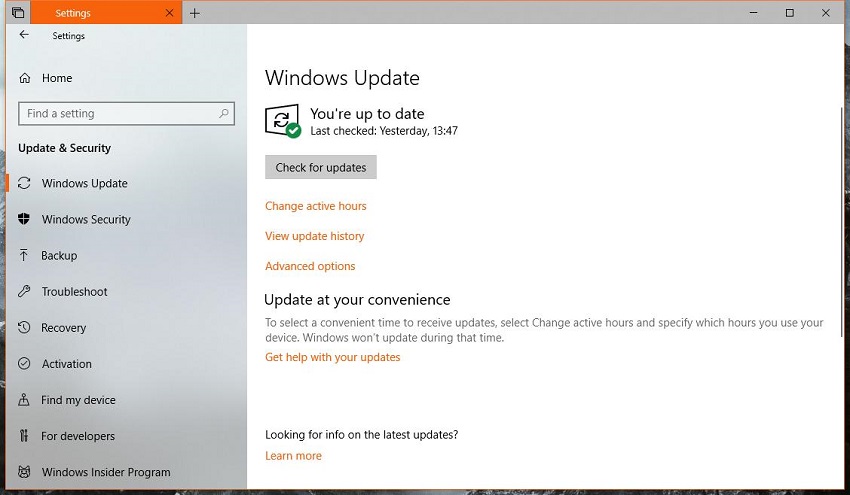Image resolution: width=850 pixels, height=495 pixels.
Task: Click the Windows Insider Program icon
Action: [x=24, y=472]
